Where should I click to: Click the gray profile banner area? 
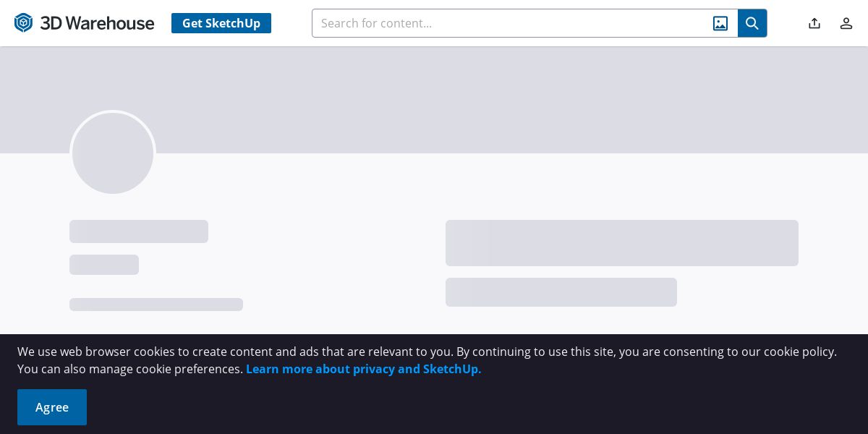tap(506, 100)
